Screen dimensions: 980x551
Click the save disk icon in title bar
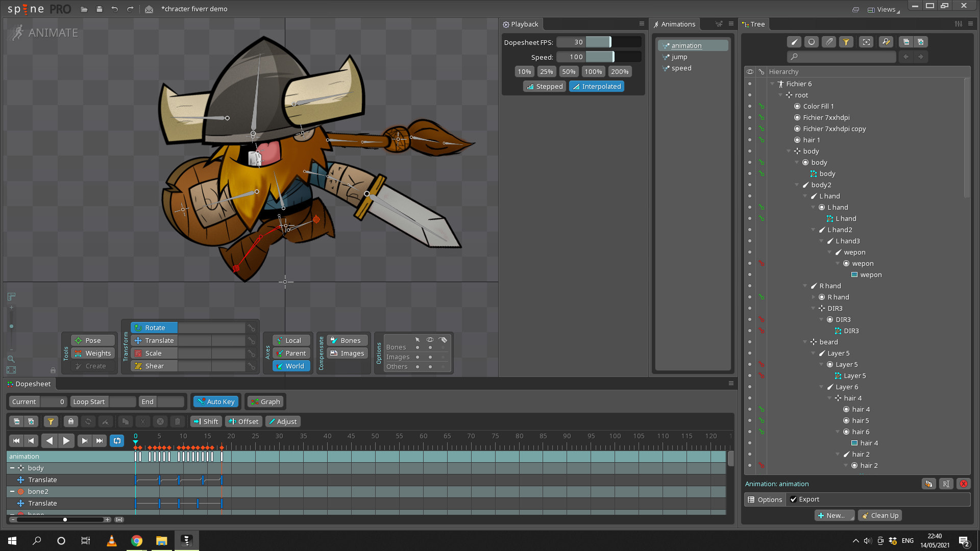click(99, 9)
